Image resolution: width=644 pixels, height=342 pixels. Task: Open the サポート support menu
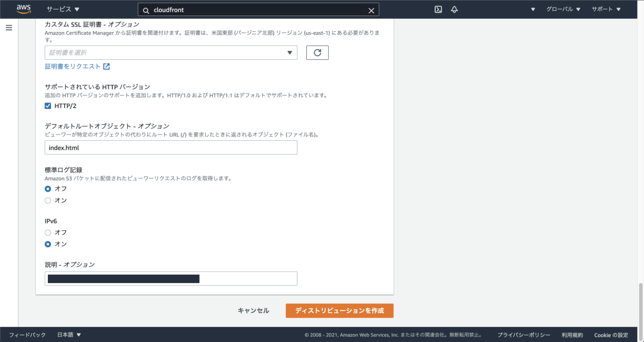605,9
